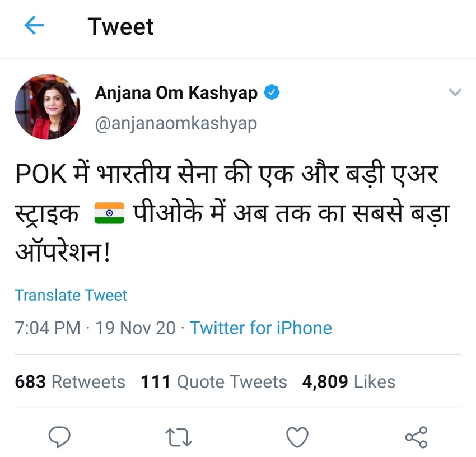Viewport: 476px width, 457px height.
Task: View the 683 Retweets list
Action: coord(70,382)
